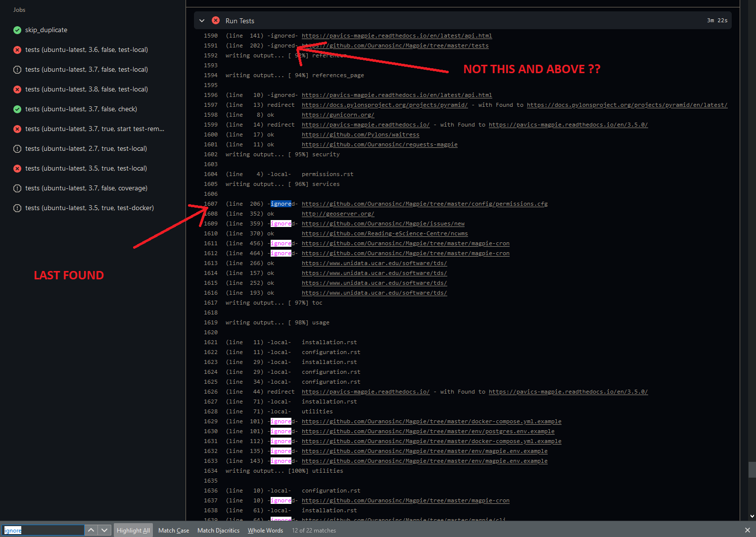The width and height of the screenshot is (756, 537).
Task: Click status icon for 3.7 coverage job
Action: tap(17, 188)
